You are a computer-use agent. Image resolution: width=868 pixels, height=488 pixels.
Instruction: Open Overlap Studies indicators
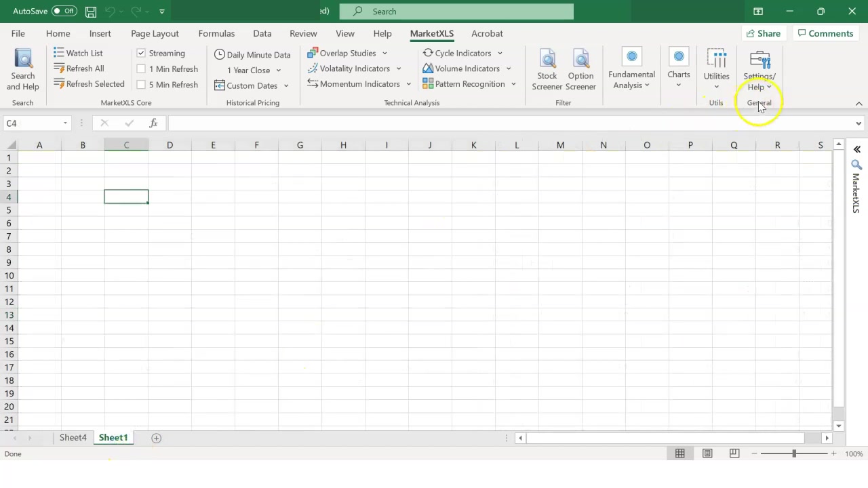tap(347, 53)
